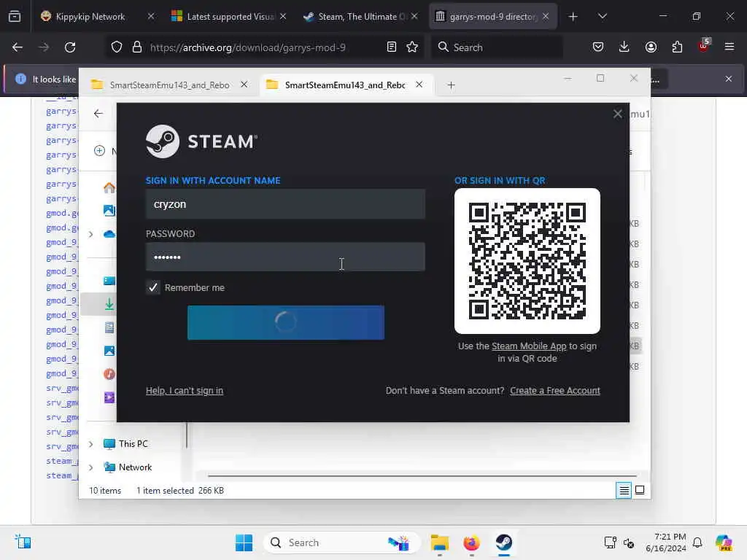The height and width of the screenshot is (560, 747).
Task: Switch Explorer to large icons view
Action: 640,490
